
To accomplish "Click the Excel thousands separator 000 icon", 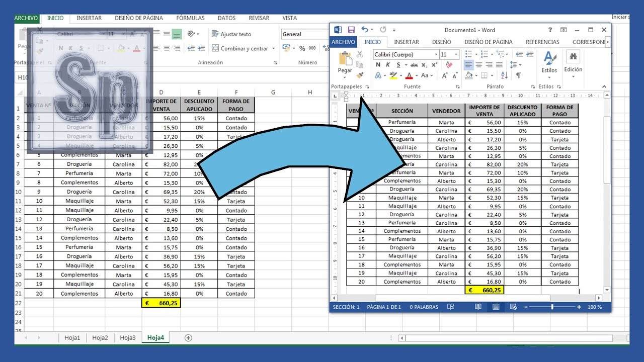I will (x=312, y=48).
